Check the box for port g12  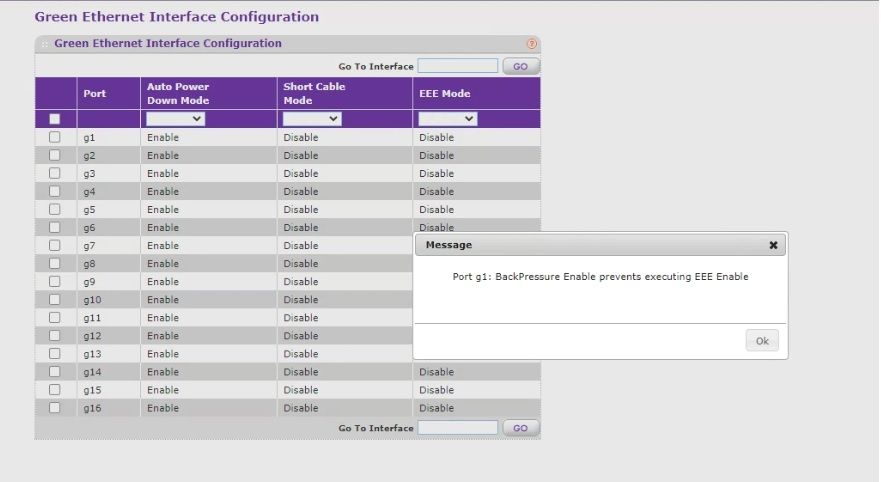click(55, 335)
